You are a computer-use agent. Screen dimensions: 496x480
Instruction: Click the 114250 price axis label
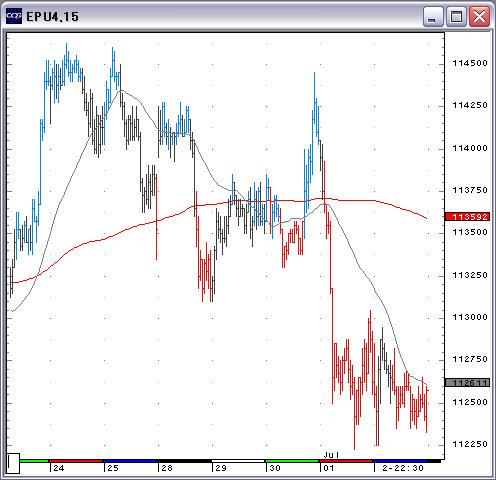[x=470, y=105]
